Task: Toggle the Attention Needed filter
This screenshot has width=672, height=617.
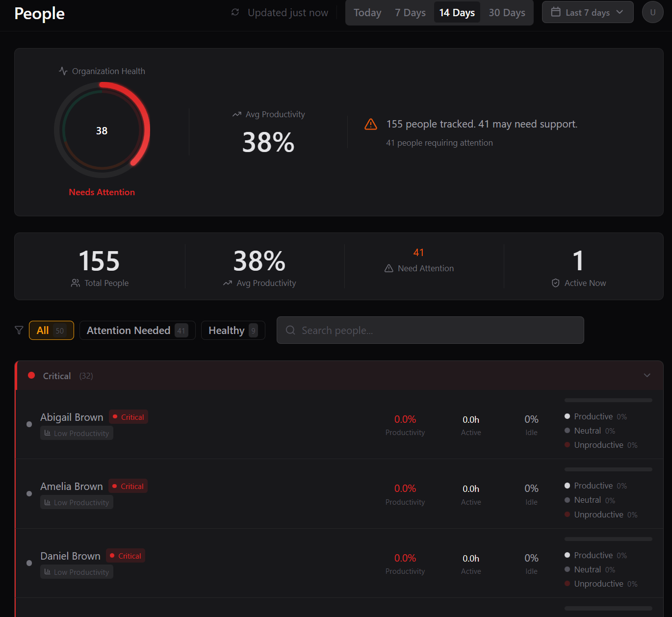Action: pyautogui.click(x=137, y=330)
